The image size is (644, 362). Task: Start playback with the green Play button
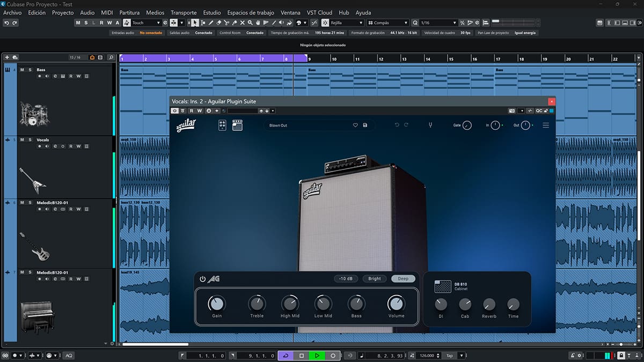(x=317, y=356)
